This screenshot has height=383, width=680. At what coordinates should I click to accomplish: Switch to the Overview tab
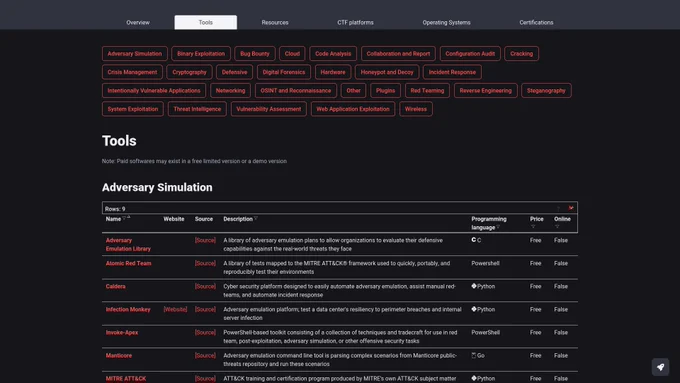[138, 23]
